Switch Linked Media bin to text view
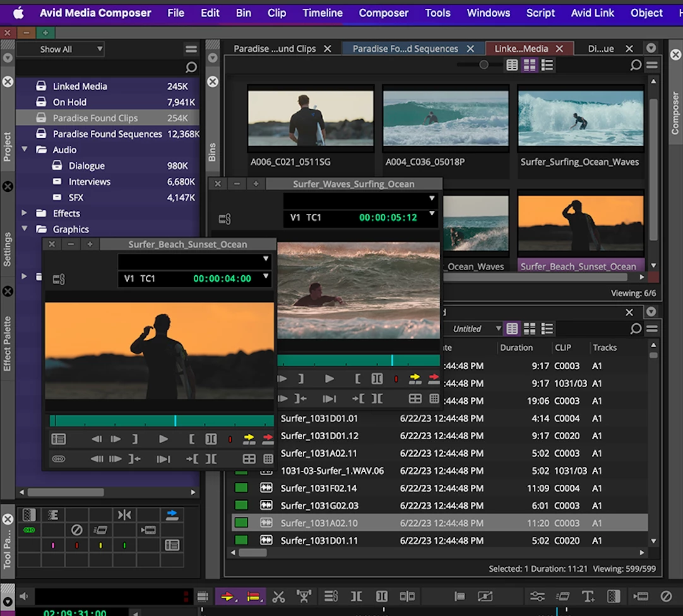The height and width of the screenshot is (616, 683). tap(512, 66)
